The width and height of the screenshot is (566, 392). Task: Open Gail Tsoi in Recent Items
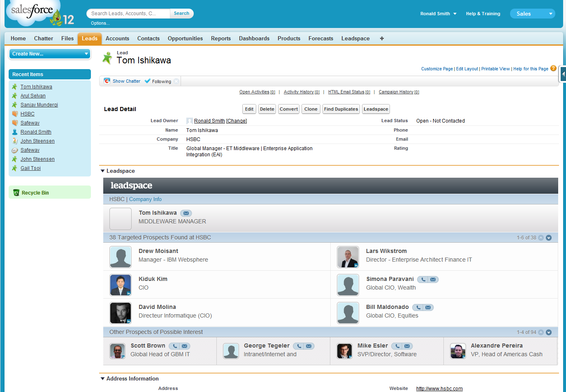tap(30, 168)
